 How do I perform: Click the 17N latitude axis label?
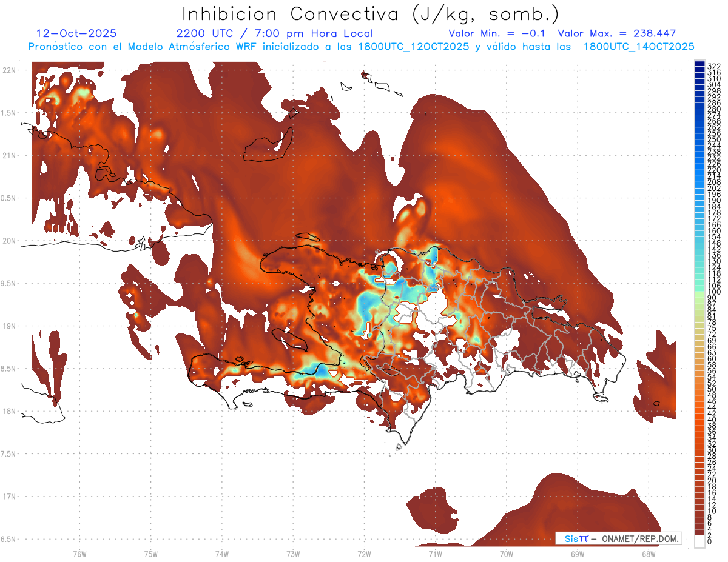9,497
